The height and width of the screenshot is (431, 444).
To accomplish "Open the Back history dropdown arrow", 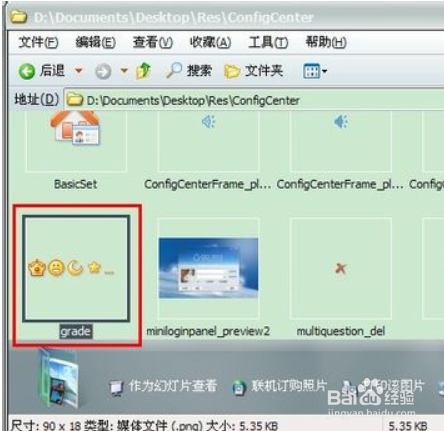I will (x=79, y=71).
